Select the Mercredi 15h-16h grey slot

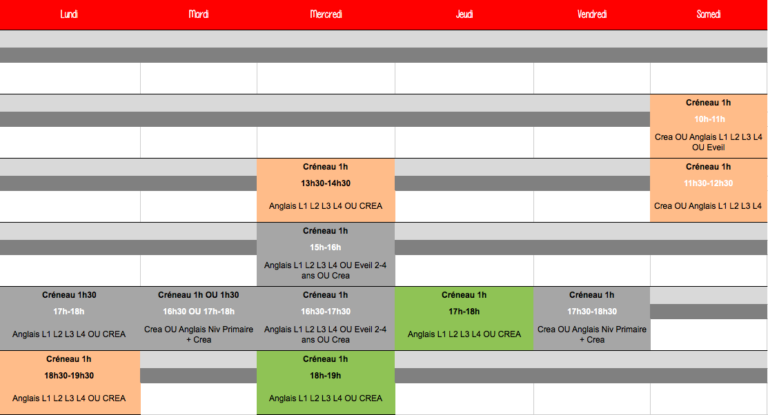tap(325, 247)
